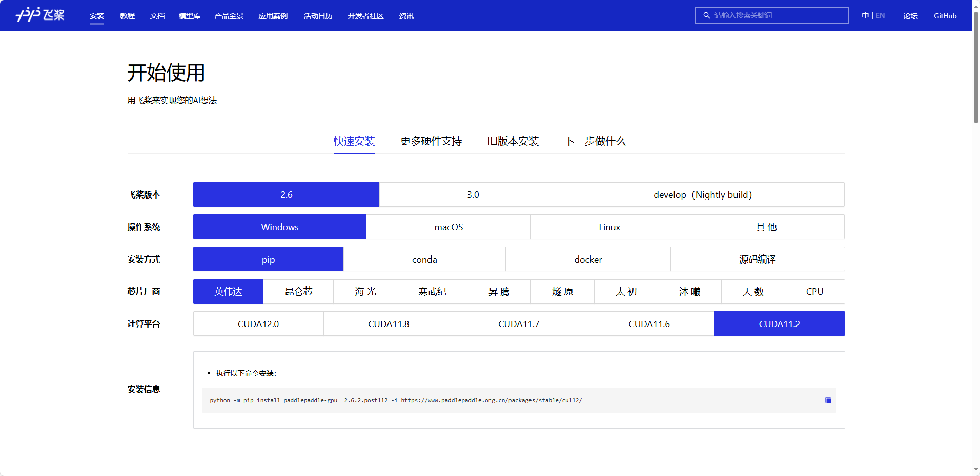Click the pip install command text

(x=396, y=400)
